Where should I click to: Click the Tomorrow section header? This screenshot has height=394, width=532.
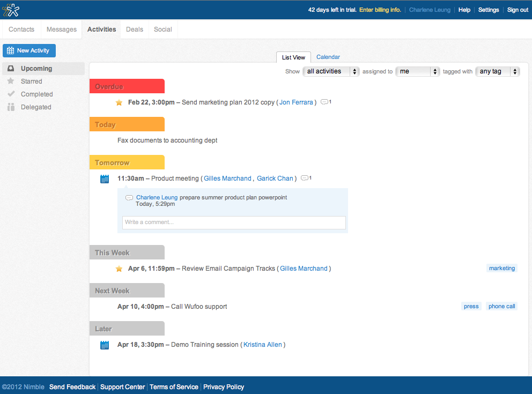point(127,162)
